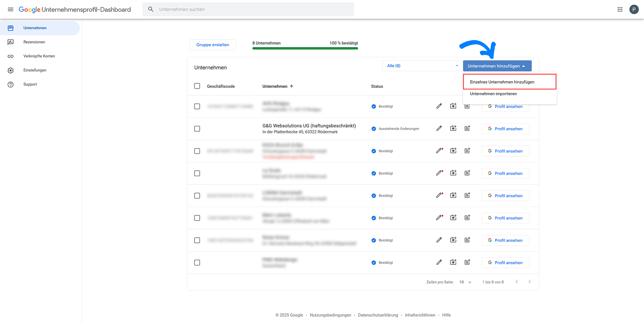This screenshot has height=323, width=644.
Task: Click add photo icon in last company row
Action: point(453,262)
